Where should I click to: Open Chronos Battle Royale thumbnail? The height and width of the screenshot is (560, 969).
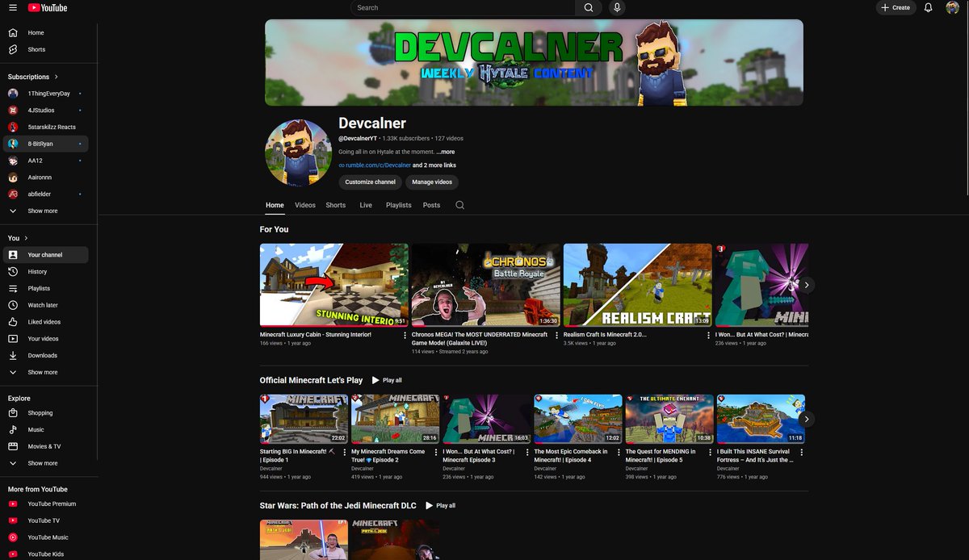[x=485, y=285]
